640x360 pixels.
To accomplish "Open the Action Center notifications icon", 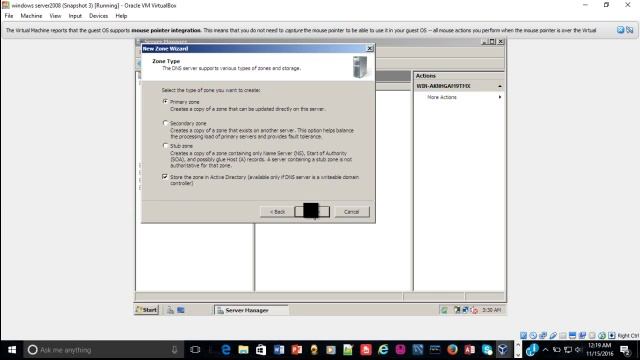I will [x=625, y=350].
